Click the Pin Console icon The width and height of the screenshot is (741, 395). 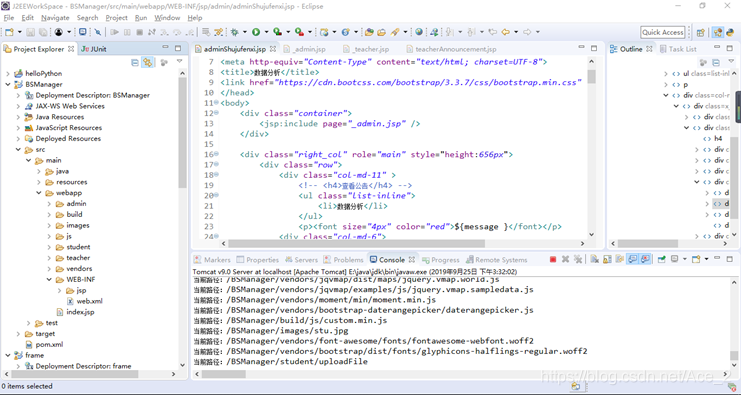pos(662,259)
